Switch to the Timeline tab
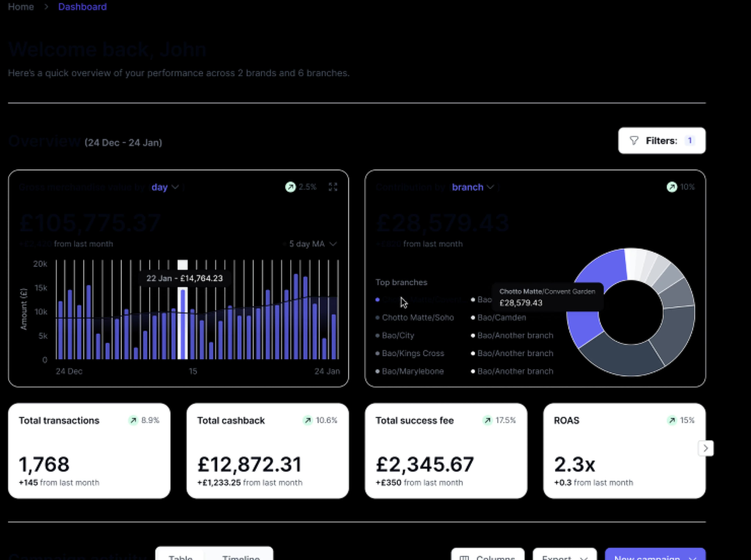751x560 pixels. pos(241,558)
